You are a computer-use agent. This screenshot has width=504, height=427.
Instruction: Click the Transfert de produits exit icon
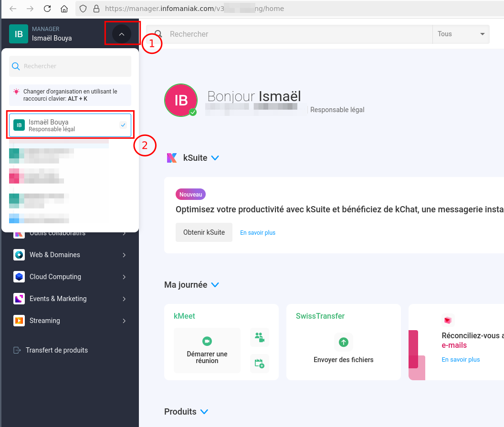(17, 350)
